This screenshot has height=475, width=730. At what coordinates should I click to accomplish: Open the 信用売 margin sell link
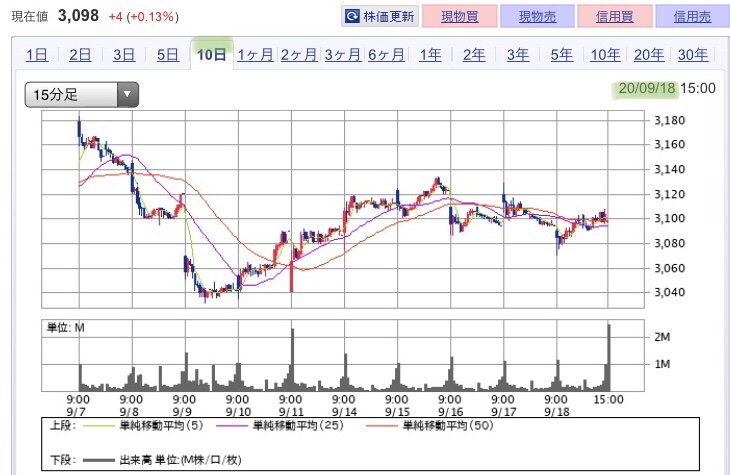(692, 16)
